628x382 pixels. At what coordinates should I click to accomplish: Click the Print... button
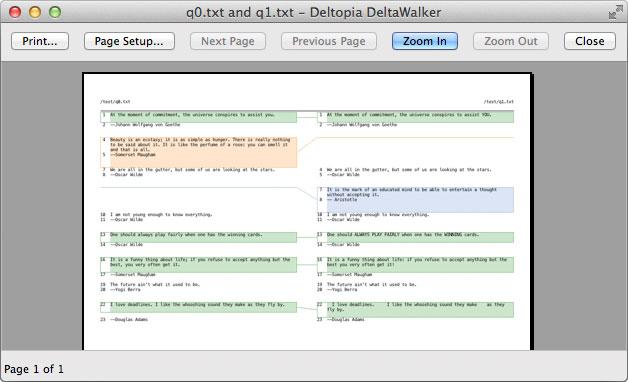tap(40, 41)
